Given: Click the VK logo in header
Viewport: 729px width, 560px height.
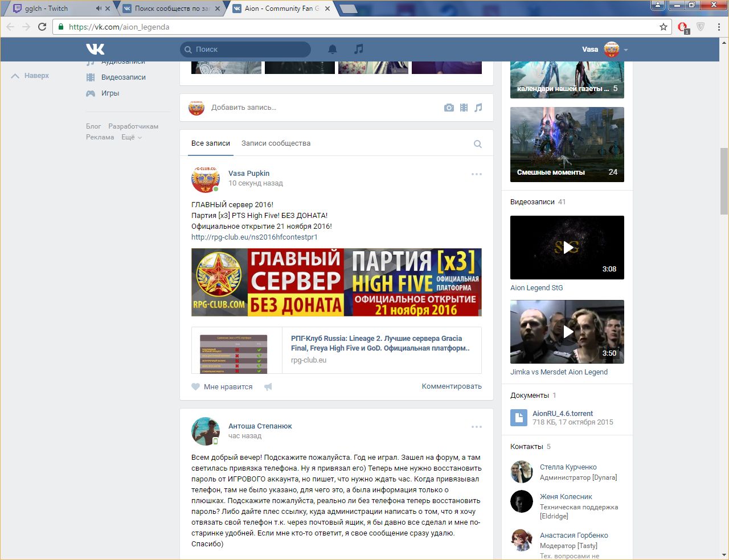Looking at the screenshot, I should 95,49.
